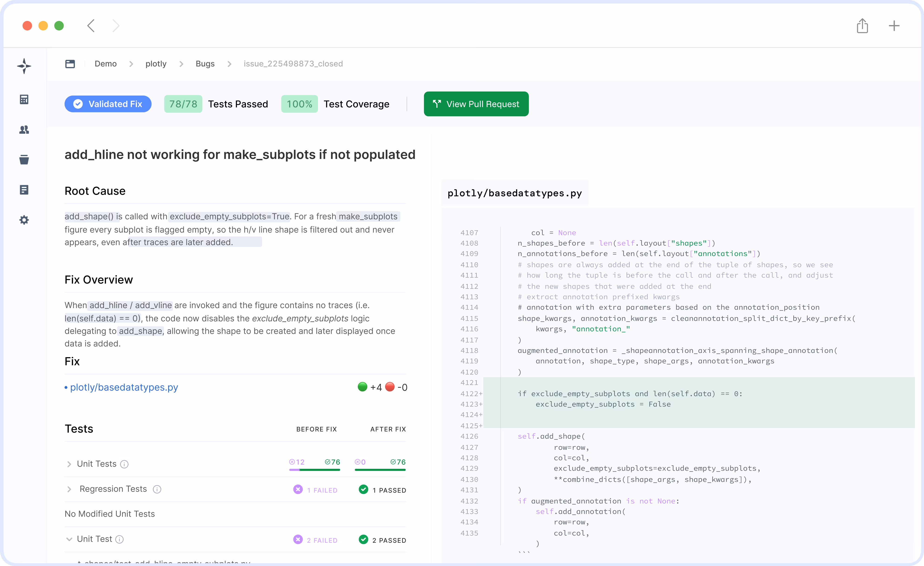Click the 'AFTER FIX' column header

pos(388,429)
